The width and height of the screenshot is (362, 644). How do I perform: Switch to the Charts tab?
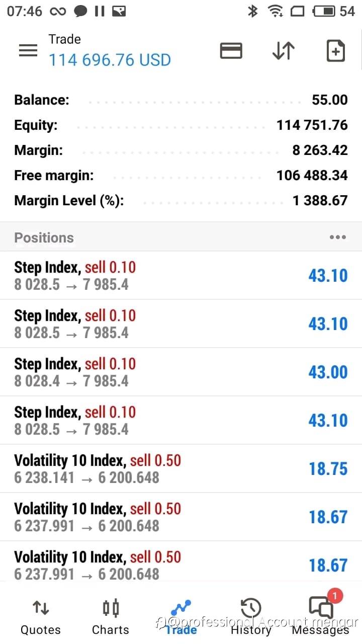pos(111,617)
